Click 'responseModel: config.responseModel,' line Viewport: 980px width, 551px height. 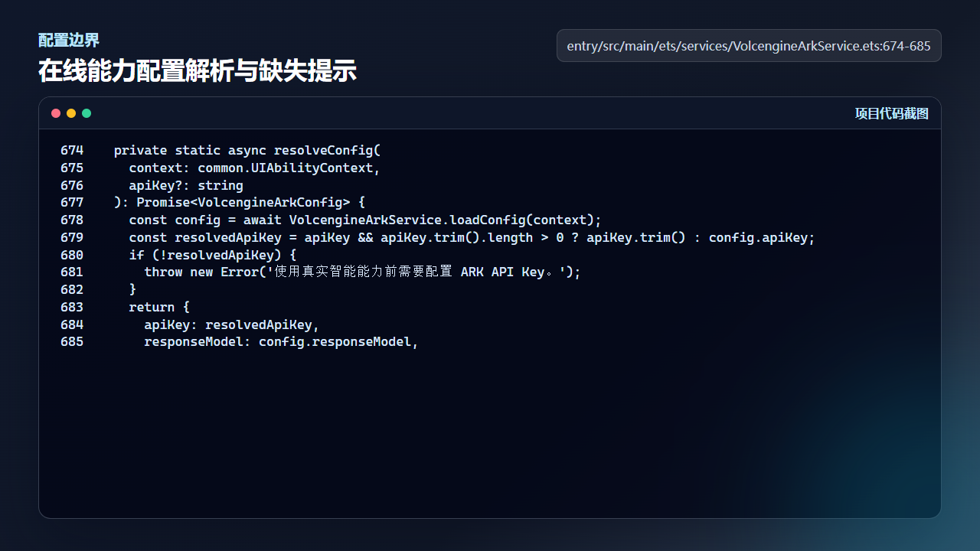[282, 342]
